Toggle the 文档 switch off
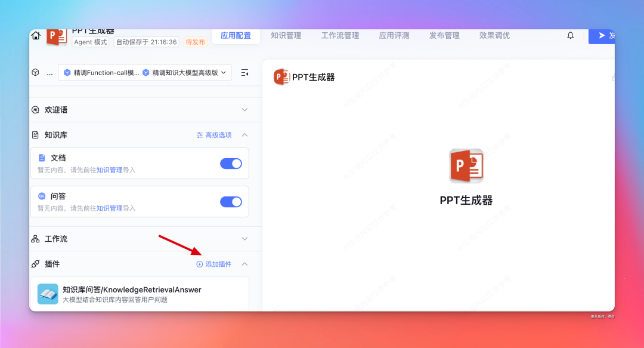Viewport: 644px width, 348px height. pos(231,164)
